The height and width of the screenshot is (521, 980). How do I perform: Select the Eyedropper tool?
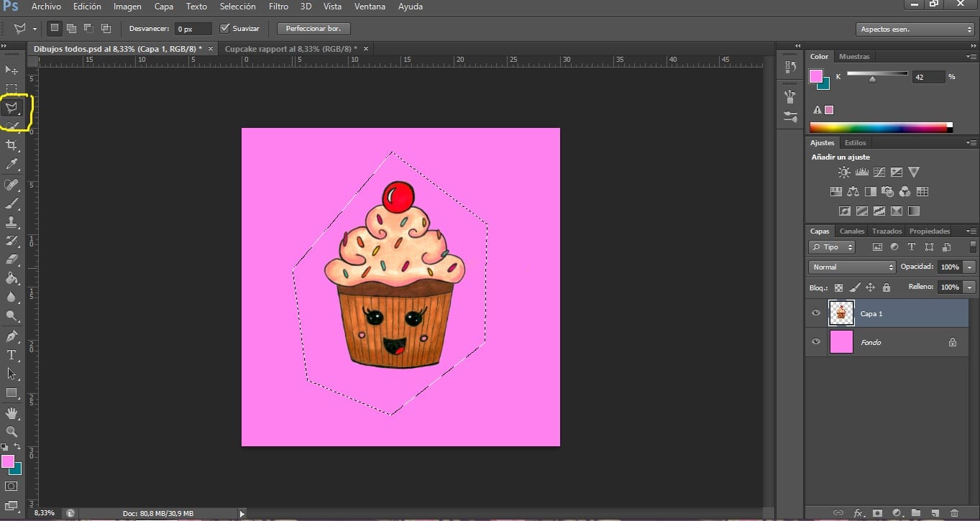(x=12, y=165)
